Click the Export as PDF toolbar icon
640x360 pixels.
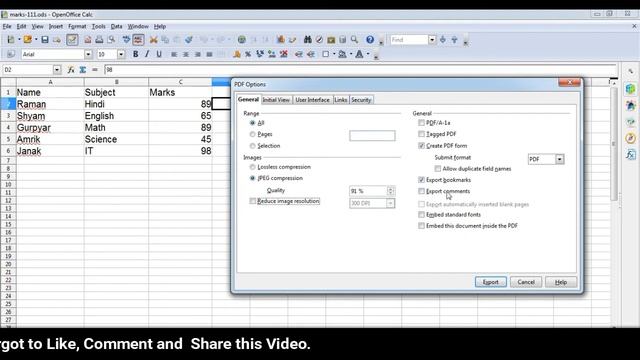[88, 40]
